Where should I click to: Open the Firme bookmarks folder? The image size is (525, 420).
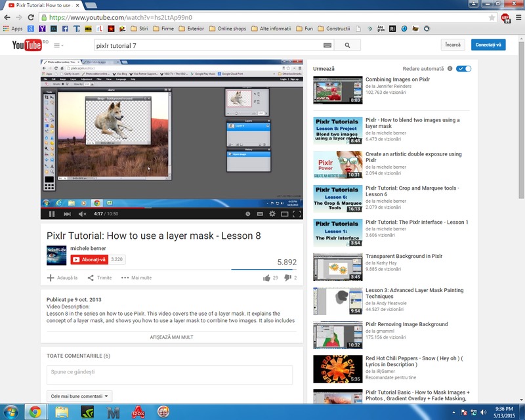point(163,29)
